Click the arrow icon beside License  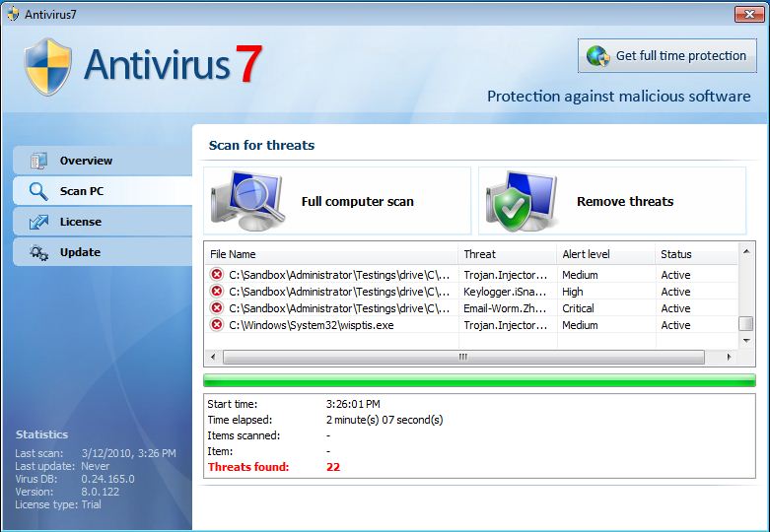(38, 222)
